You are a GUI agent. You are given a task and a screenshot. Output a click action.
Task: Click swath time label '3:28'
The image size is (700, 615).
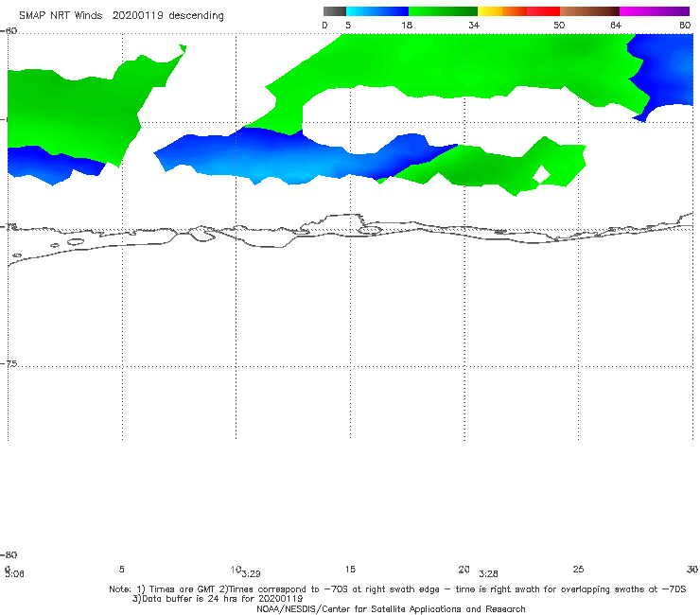488,574
